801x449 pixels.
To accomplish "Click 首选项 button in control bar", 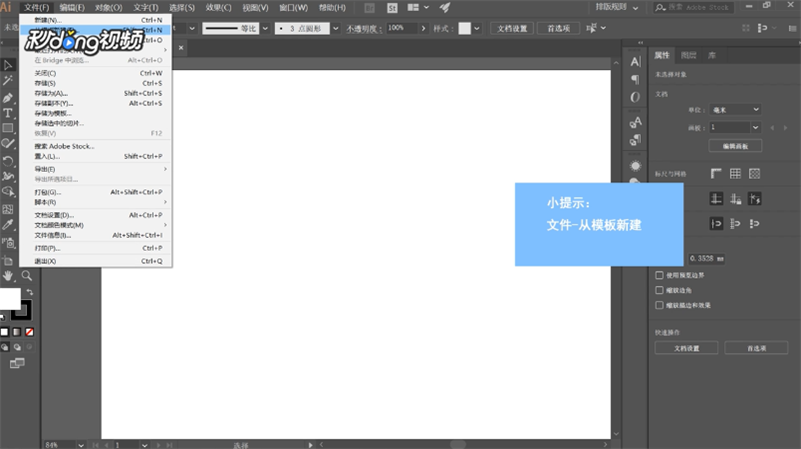I will click(558, 29).
